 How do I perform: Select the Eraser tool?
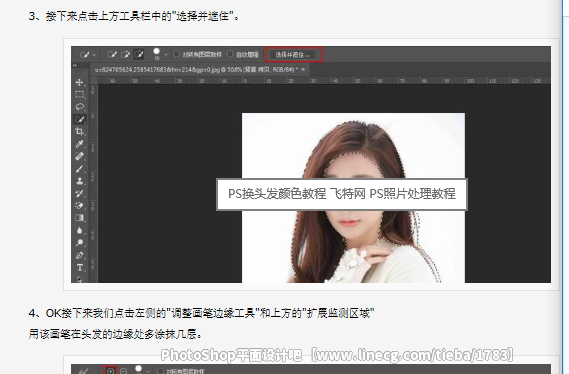[x=79, y=205]
